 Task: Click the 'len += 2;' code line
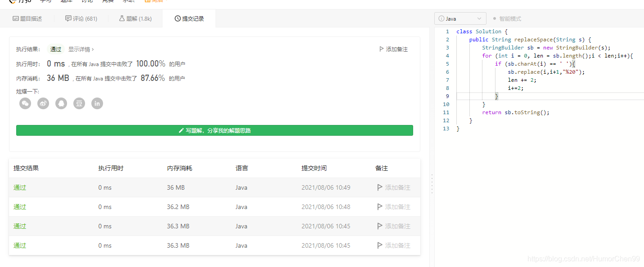[522, 80]
